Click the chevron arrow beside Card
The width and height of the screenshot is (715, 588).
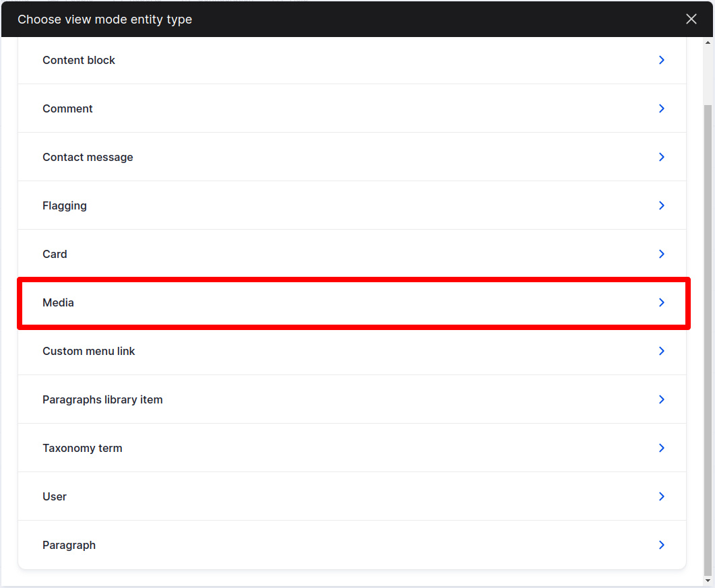(662, 254)
